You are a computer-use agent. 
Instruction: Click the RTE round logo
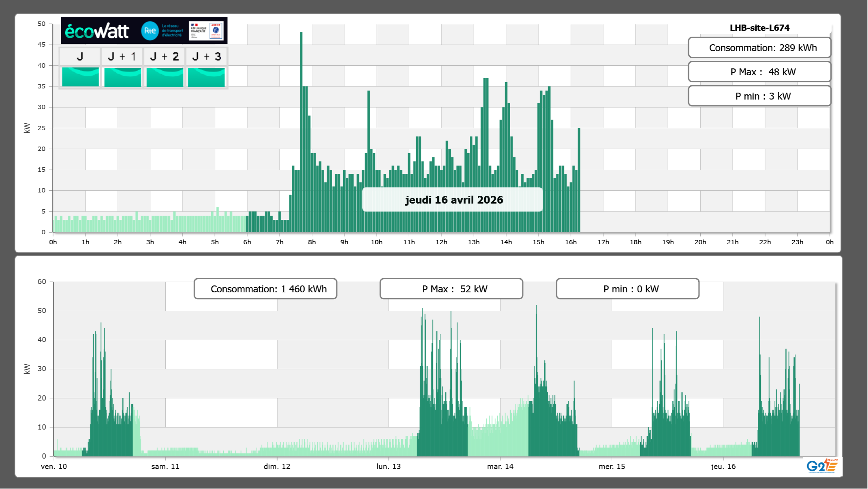pos(150,31)
